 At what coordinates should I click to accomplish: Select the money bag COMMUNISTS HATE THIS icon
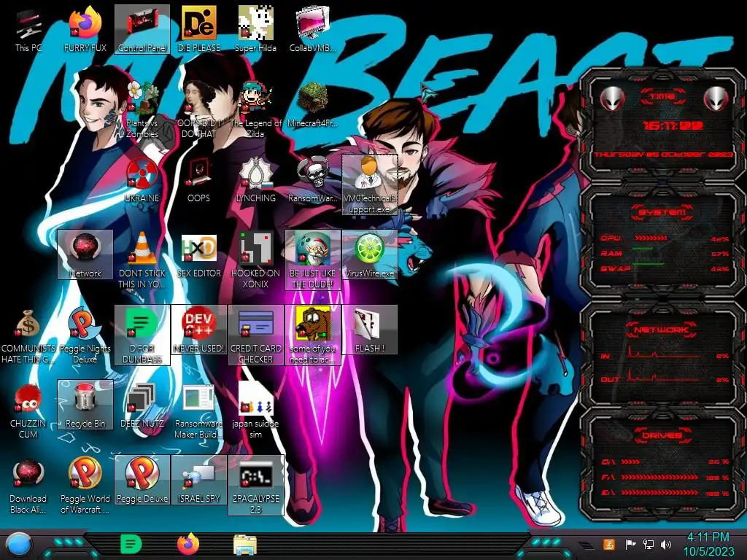[x=28, y=335]
